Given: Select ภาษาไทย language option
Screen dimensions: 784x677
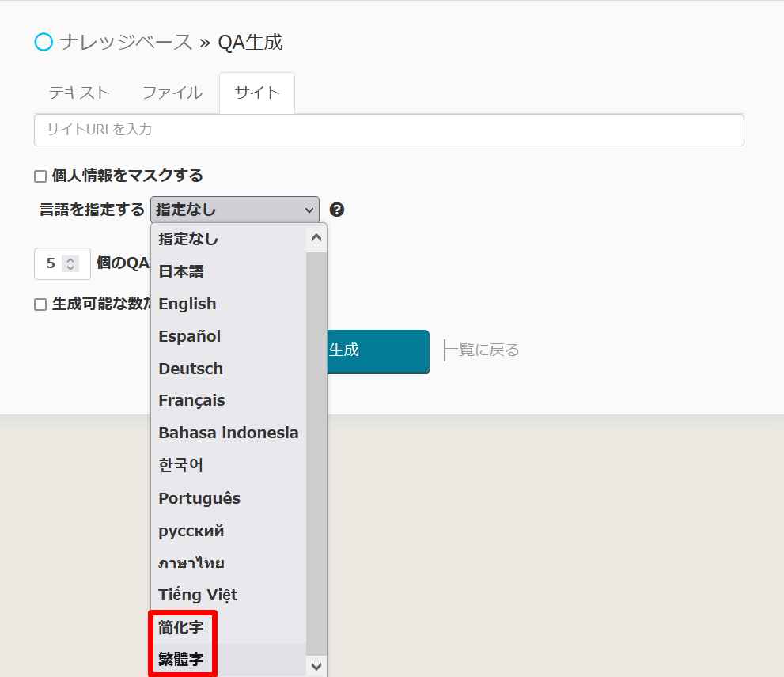Looking at the screenshot, I should coord(229,562).
